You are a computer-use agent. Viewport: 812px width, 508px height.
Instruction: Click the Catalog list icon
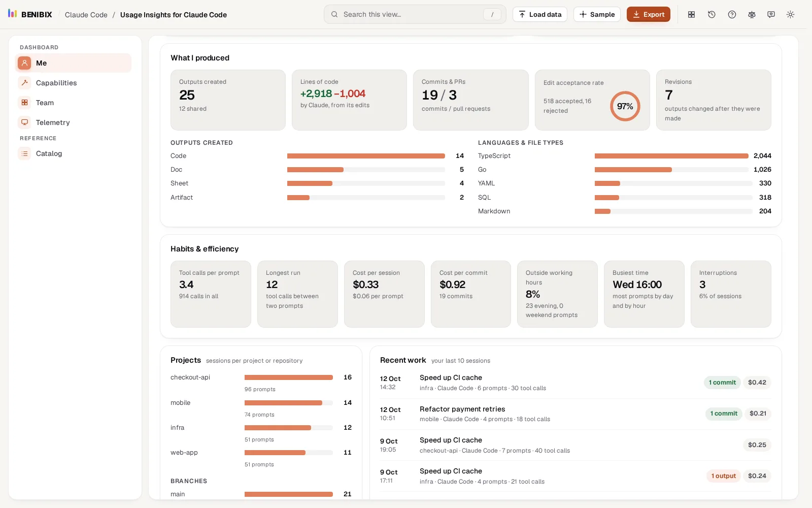pyautogui.click(x=24, y=153)
